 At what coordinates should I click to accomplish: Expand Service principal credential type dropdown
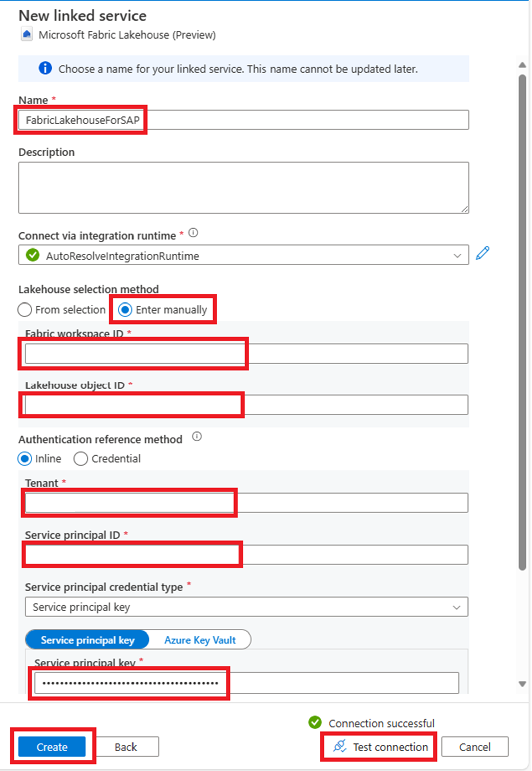point(247,607)
